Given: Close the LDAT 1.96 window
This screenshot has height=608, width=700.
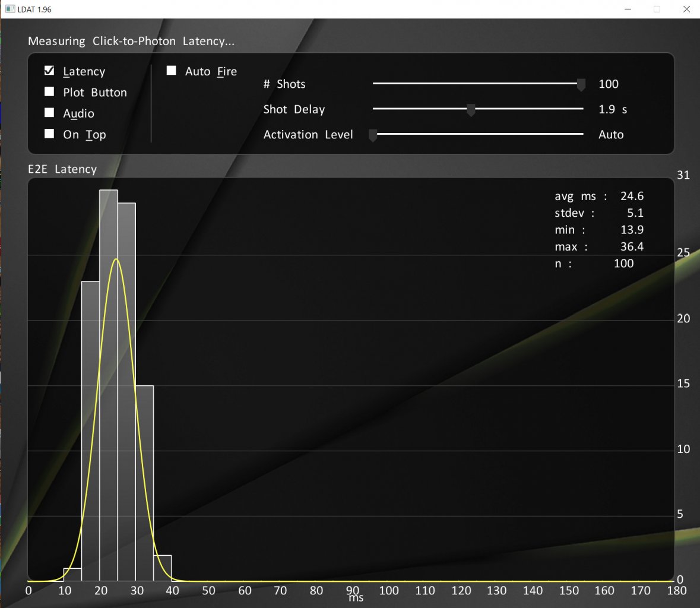Looking at the screenshot, I should tap(686, 9).
